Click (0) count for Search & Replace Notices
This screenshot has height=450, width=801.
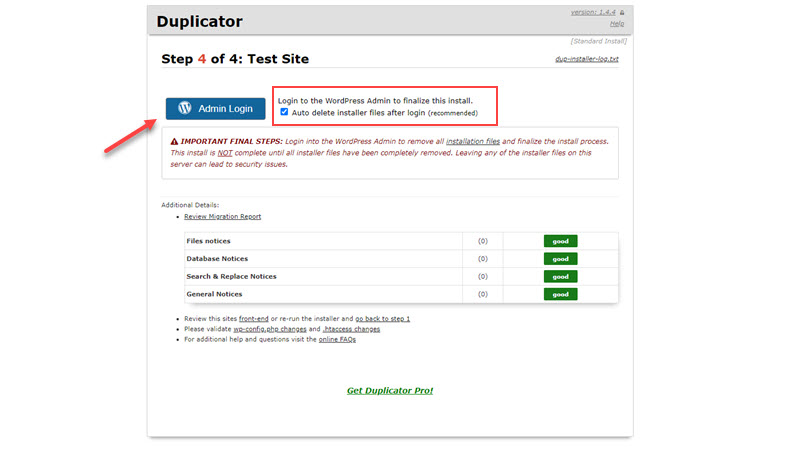(483, 276)
